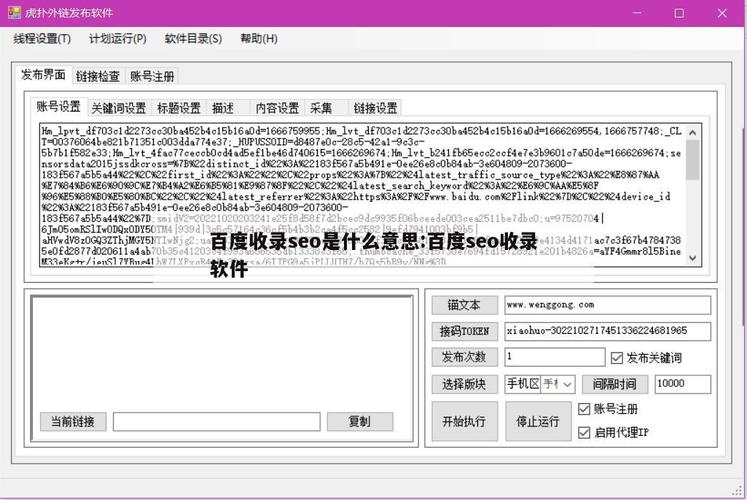747x500 pixels.
Task: Click inside the cookie text area
Action: pyautogui.click(x=362, y=195)
